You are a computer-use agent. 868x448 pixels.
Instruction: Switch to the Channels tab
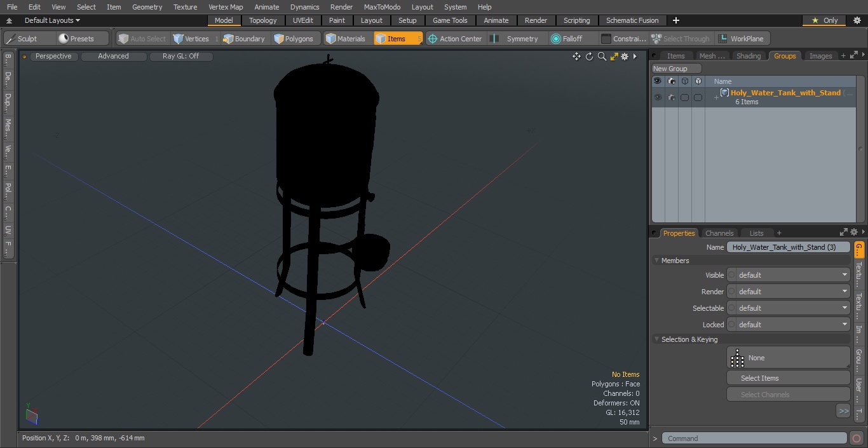click(x=719, y=233)
